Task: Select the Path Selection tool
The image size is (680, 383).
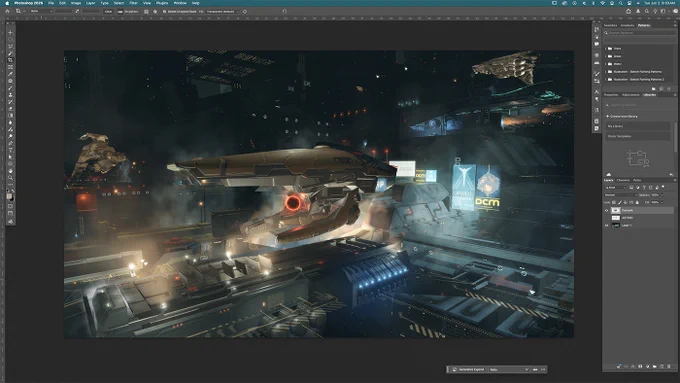Action: [10, 157]
